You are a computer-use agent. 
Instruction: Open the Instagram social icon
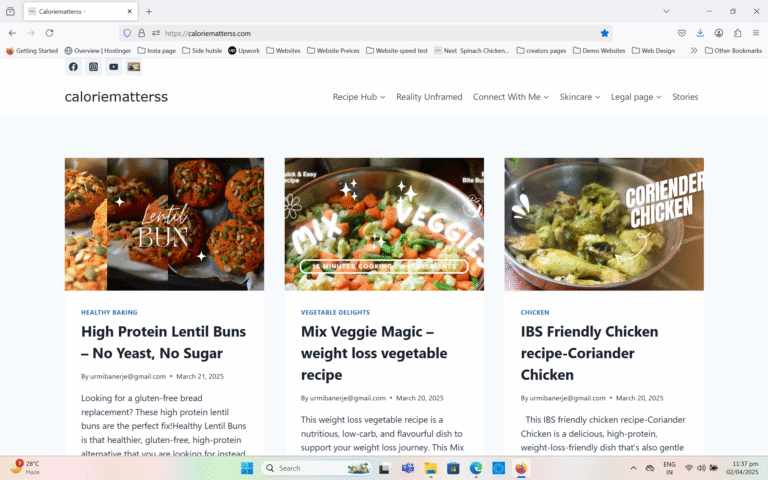click(94, 67)
